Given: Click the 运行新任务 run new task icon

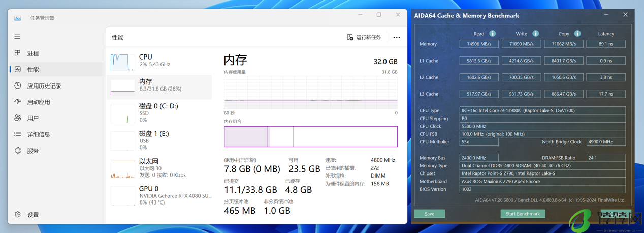Looking at the screenshot, I should pos(350,37).
